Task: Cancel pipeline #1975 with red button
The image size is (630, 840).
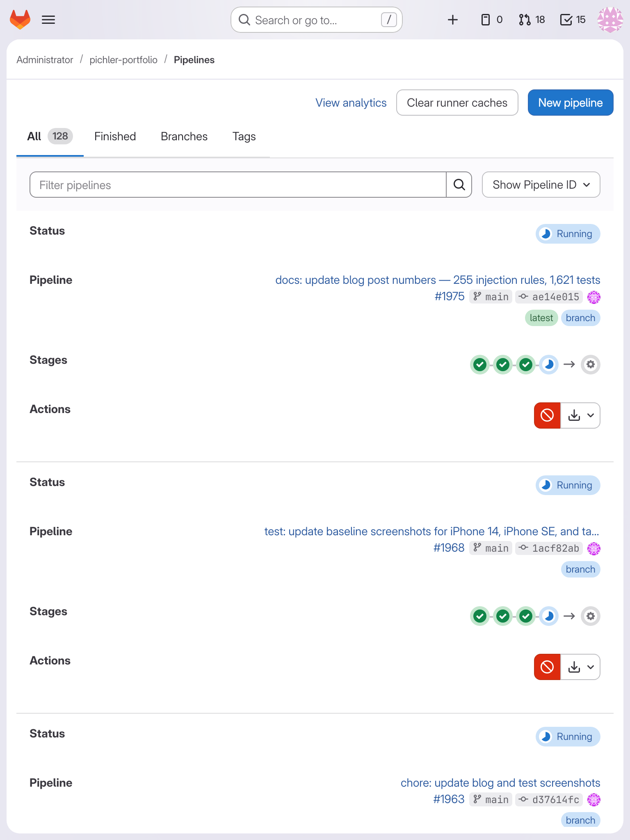Action: pos(547,415)
